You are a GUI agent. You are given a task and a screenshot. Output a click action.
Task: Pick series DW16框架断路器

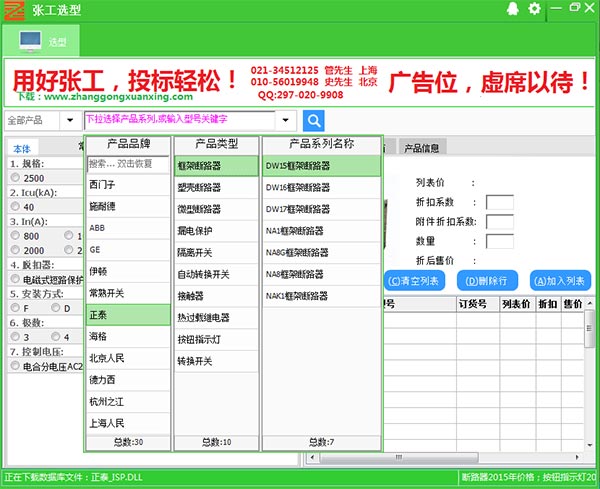click(x=321, y=187)
